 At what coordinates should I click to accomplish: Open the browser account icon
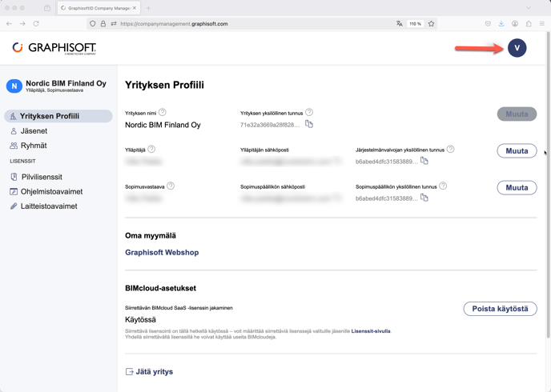pos(515,23)
